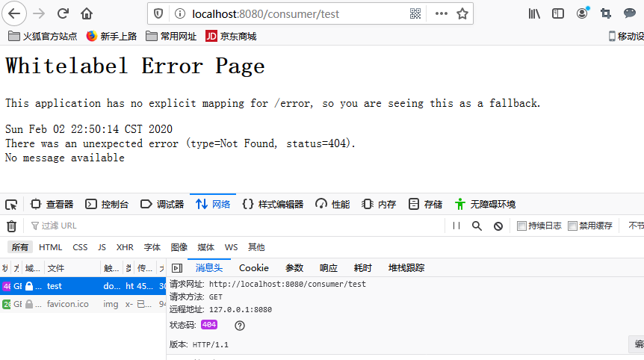Filter requests by 其他
This screenshot has height=360, width=644.
256,247
